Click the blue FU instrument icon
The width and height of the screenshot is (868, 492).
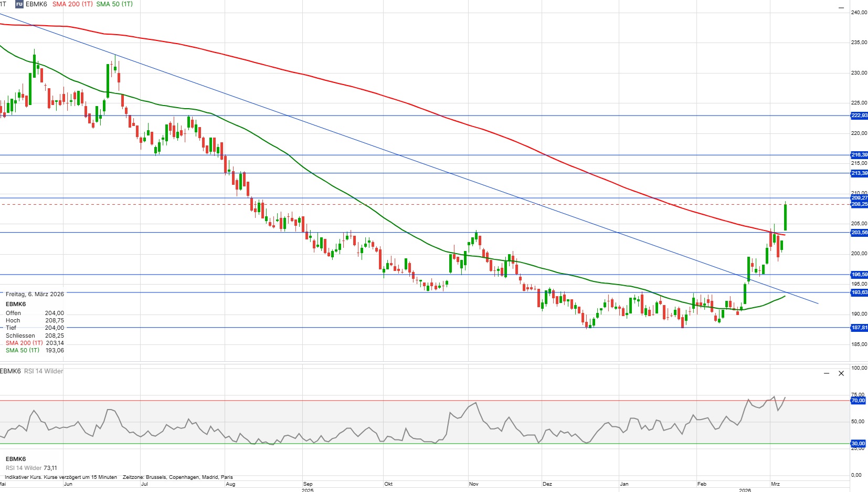click(19, 4)
